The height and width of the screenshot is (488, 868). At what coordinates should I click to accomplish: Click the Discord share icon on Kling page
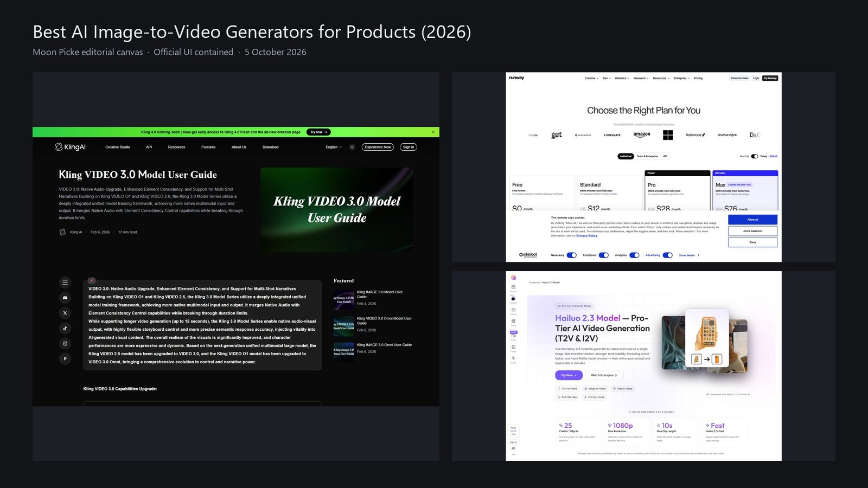click(65, 298)
